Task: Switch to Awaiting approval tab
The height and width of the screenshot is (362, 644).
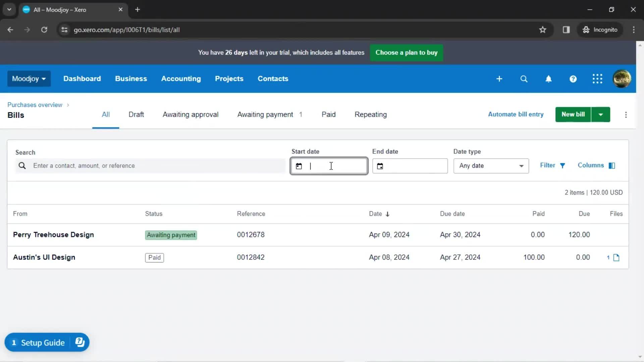Action: 191,115
